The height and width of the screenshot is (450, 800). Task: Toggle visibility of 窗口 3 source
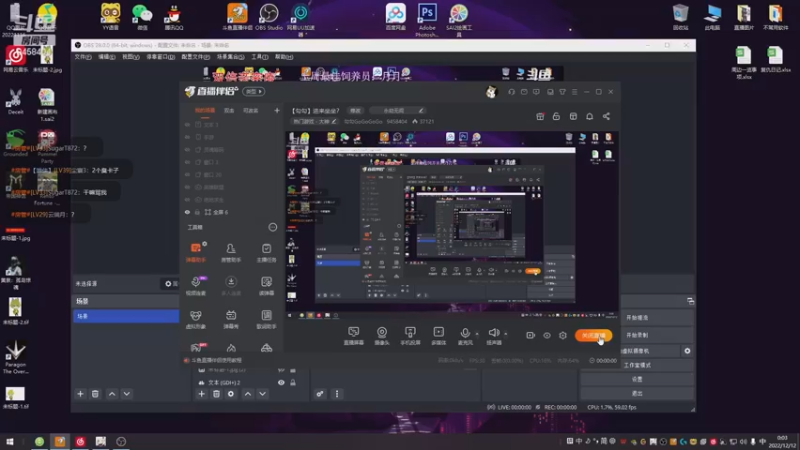tap(187, 162)
